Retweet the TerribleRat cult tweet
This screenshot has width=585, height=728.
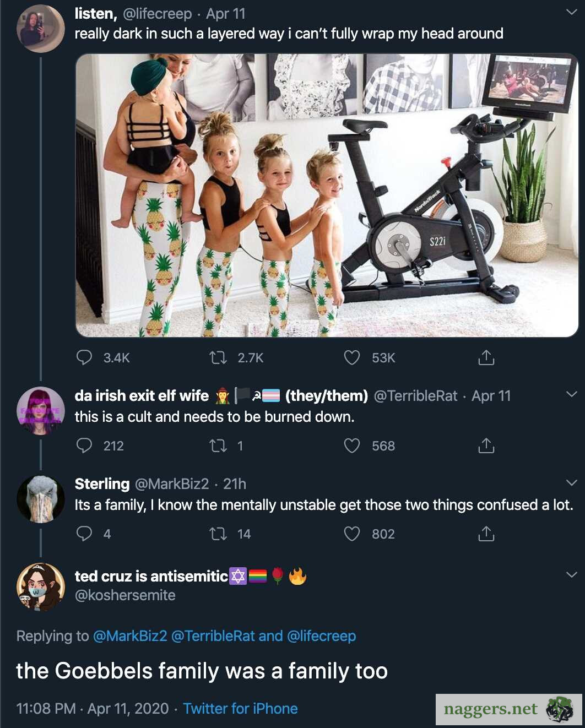219,446
